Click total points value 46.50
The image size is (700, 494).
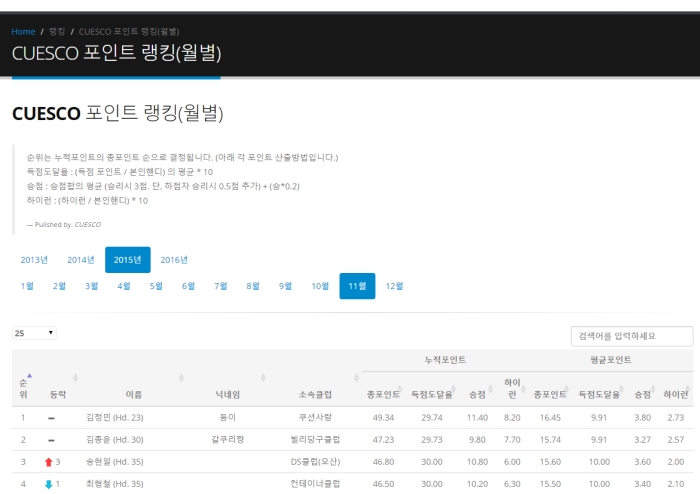click(x=383, y=484)
